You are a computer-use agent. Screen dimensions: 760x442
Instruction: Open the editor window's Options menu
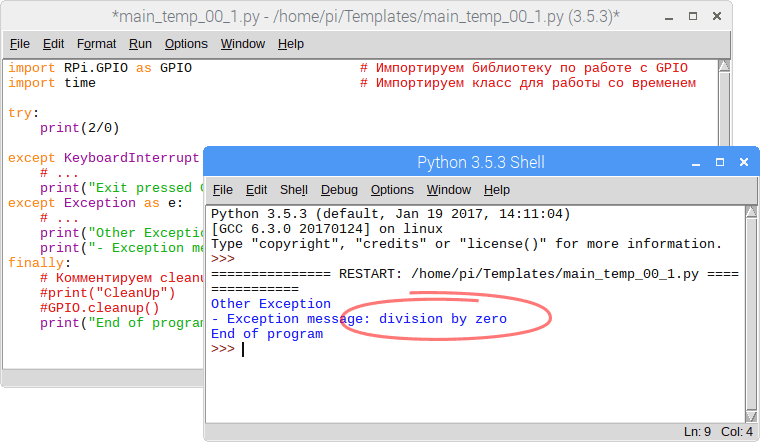[x=186, y=44]
